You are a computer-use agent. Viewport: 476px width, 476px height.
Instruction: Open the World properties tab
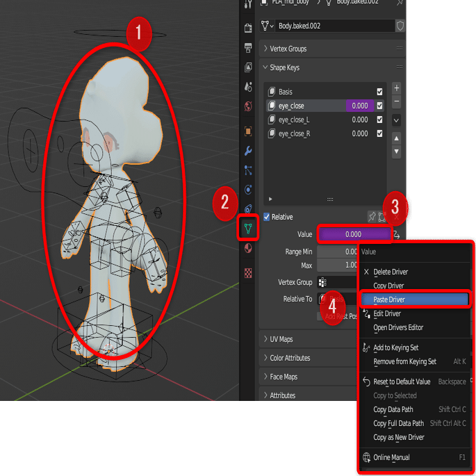(x=248, y=106)
